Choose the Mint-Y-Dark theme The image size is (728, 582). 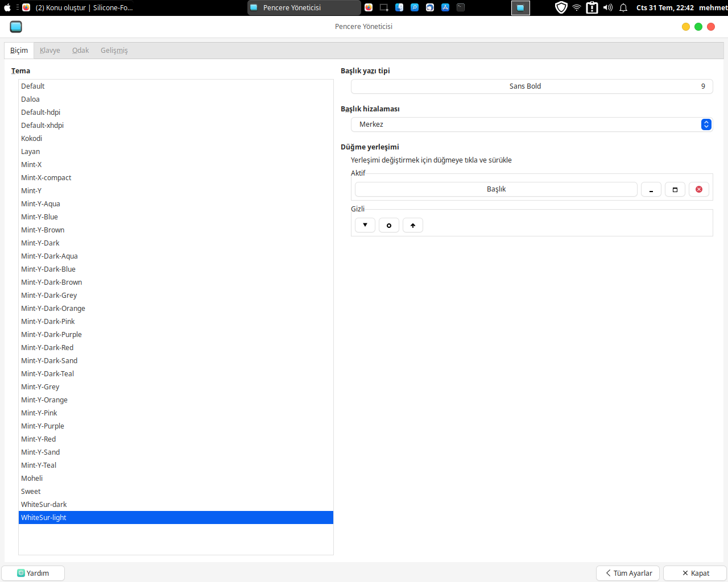coord(176,243)
